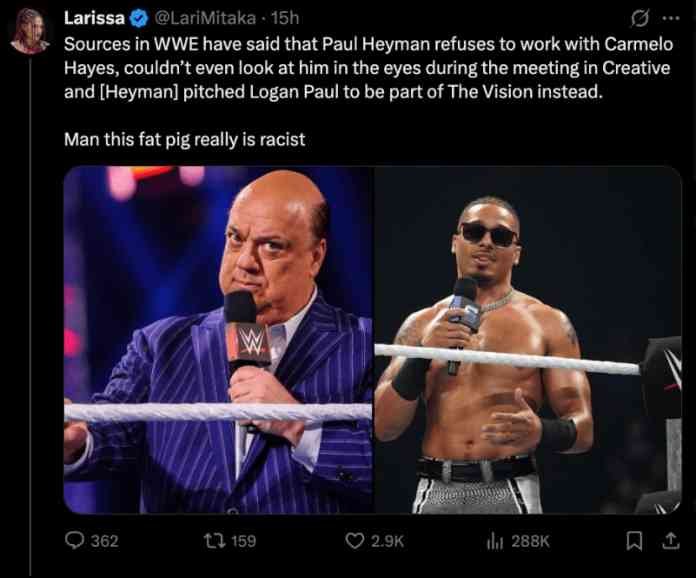This screenshot has width=696, height=578.
Task: Open left photo of man in pinstripe suit
Action: [219, 340]
